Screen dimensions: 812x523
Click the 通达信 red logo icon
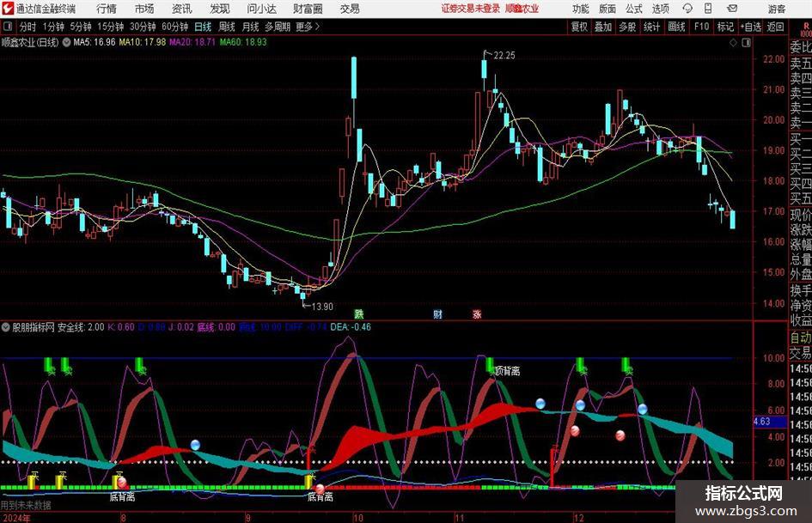(8, 9)
